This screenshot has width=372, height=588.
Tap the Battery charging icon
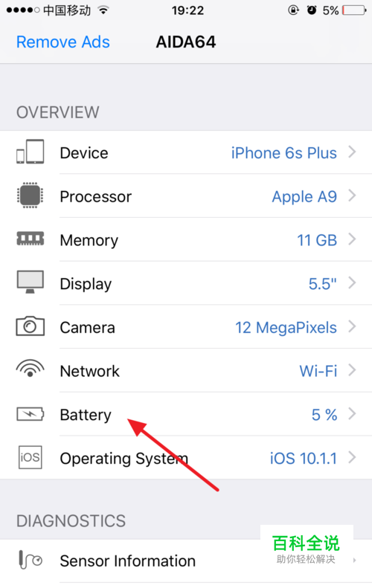pyautogui.click(x=30, y=414)
